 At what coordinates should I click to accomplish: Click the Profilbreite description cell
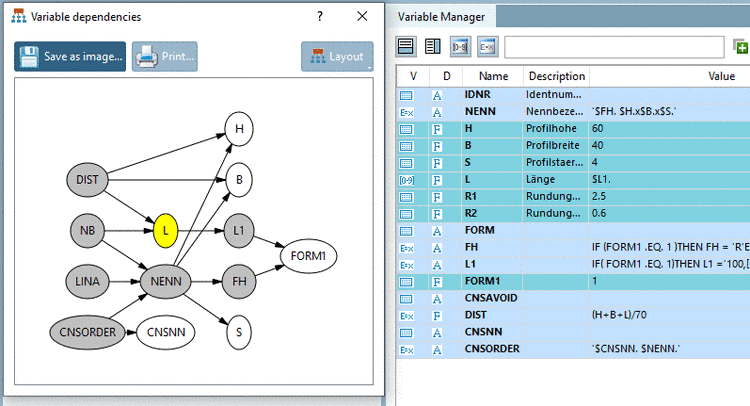(x=555, y=145)
